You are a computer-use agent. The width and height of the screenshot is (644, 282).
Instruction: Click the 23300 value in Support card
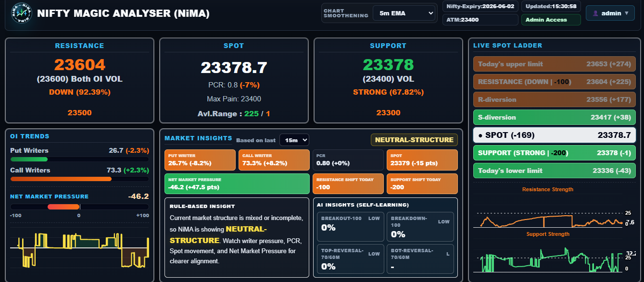point(388,112)
